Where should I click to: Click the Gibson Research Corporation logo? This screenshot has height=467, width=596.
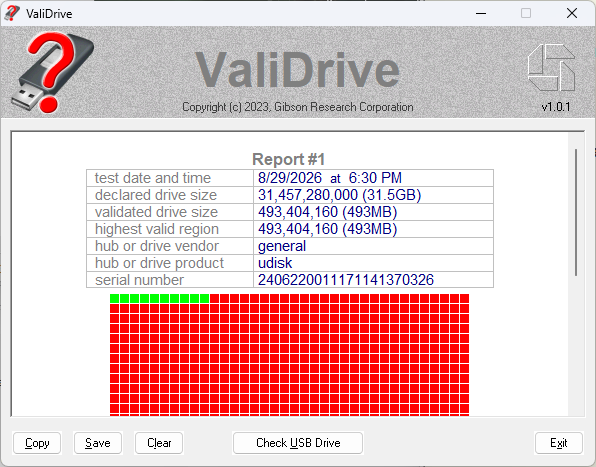(x=551, y=68)
